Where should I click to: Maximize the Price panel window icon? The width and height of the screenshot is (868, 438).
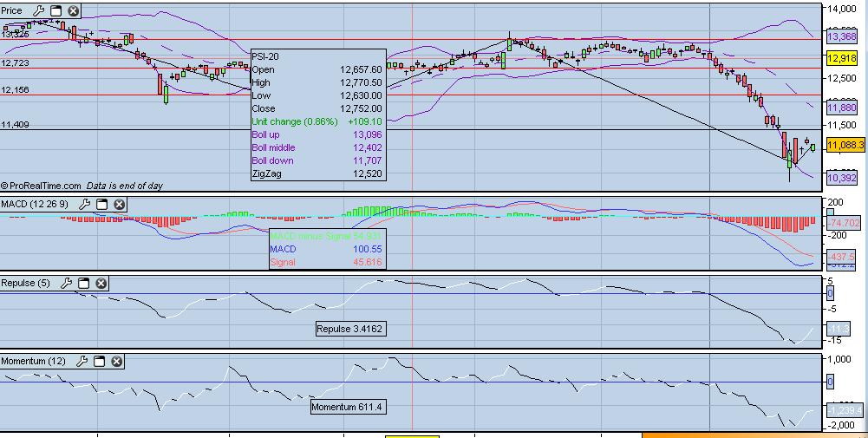pos(55,10)
